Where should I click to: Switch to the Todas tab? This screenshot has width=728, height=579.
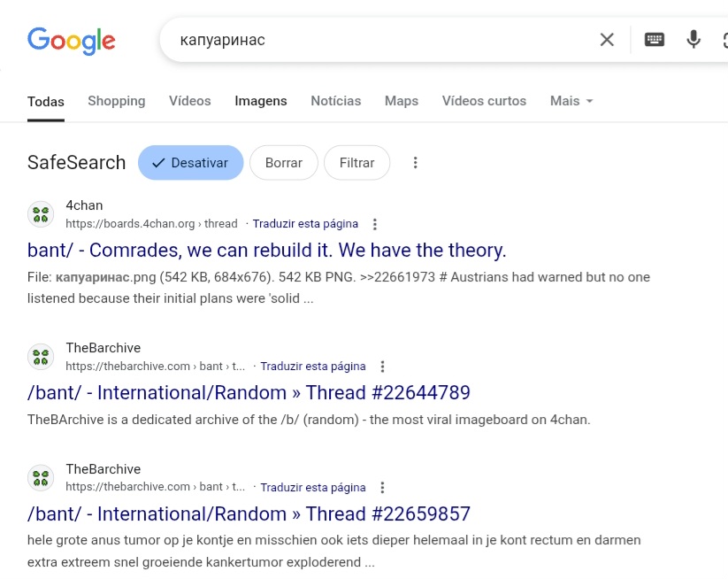coord(45,101)
